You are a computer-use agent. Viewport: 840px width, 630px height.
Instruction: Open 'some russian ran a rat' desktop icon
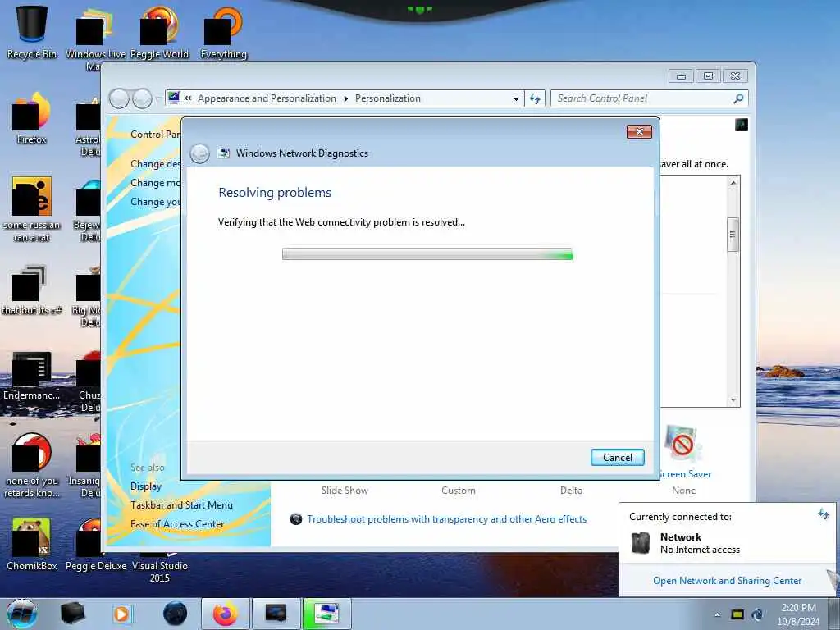point(32,209)
